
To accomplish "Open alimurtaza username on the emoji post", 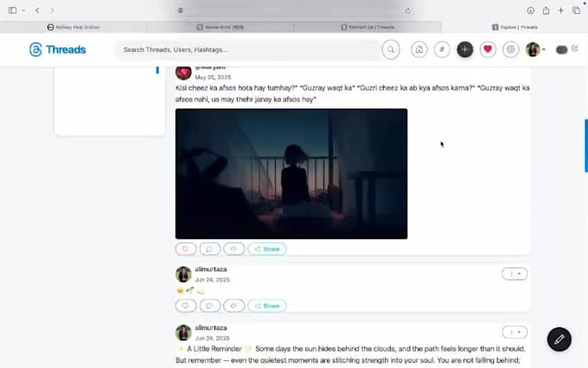I will (211, 269).
